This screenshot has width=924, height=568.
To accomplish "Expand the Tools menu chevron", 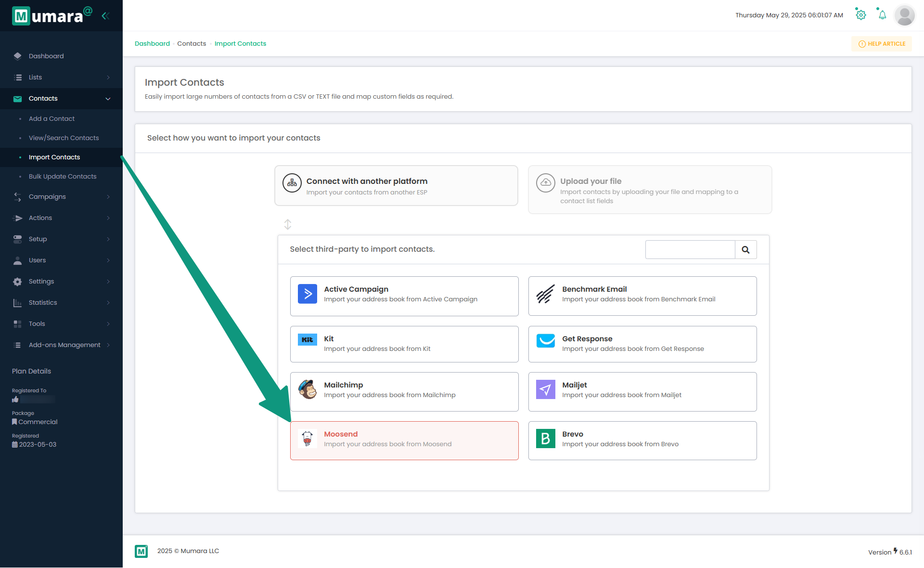I will point(108,324).
